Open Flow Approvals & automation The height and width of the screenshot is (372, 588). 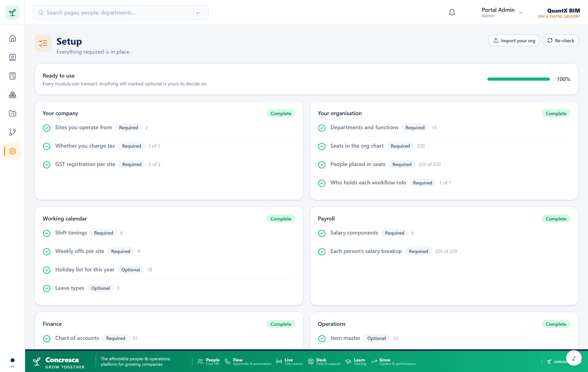248,361
